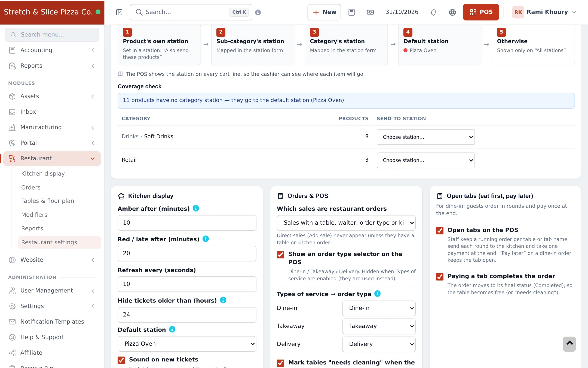The height and width of the screenshot is (368, 588).
Task: Go to Tables & floor plan
Action: 48,201
